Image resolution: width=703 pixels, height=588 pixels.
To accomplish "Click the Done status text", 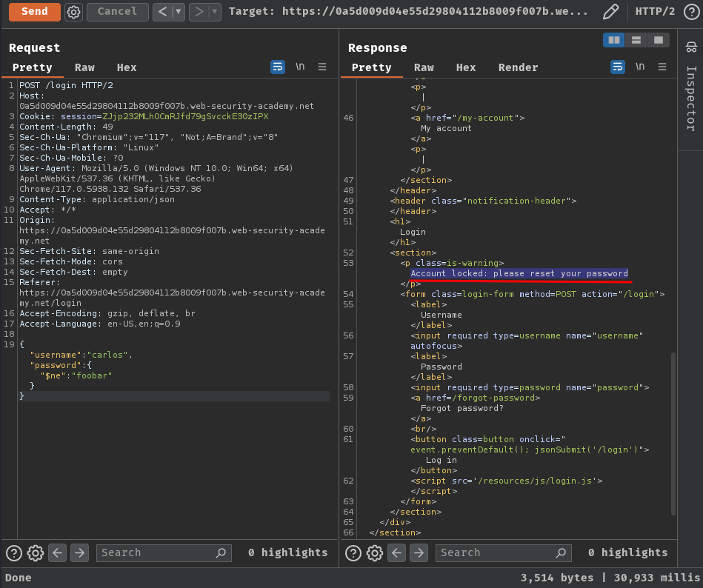I will [19, 578].
